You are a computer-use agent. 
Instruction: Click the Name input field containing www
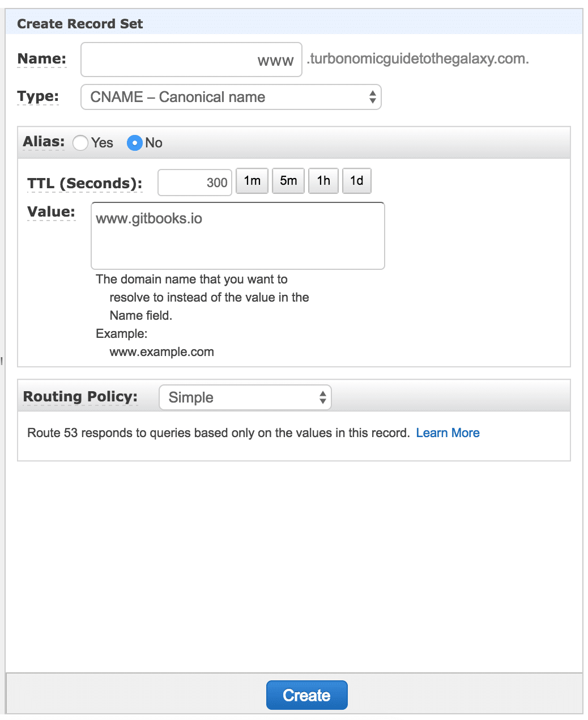191,60
